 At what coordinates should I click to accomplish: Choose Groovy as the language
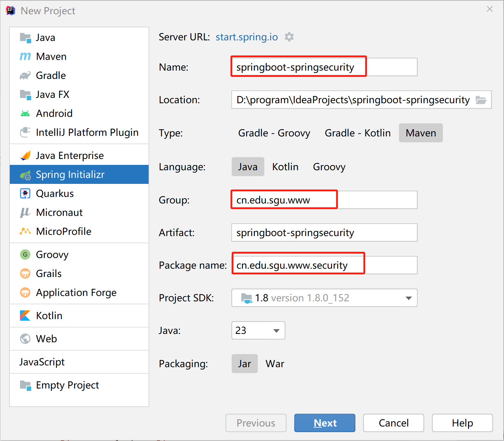pos(329,167)
